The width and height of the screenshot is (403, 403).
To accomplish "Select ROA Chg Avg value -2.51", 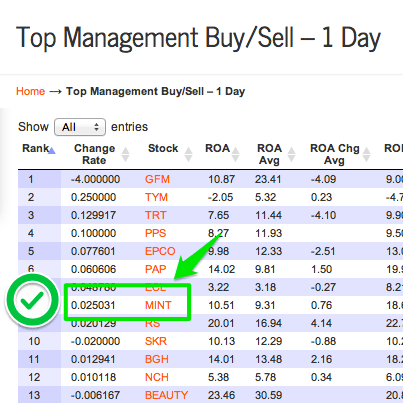I will [x=323, y=251].
